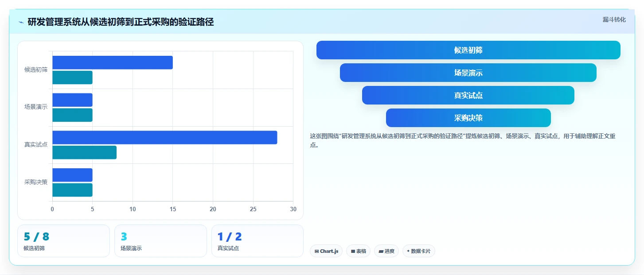
Task: Click the description paragraph under funnel
Action: coord(463,140)
